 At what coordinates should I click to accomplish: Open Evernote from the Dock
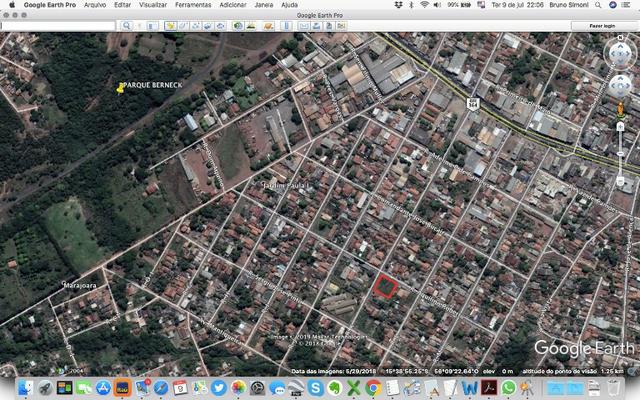click(334, 388)
